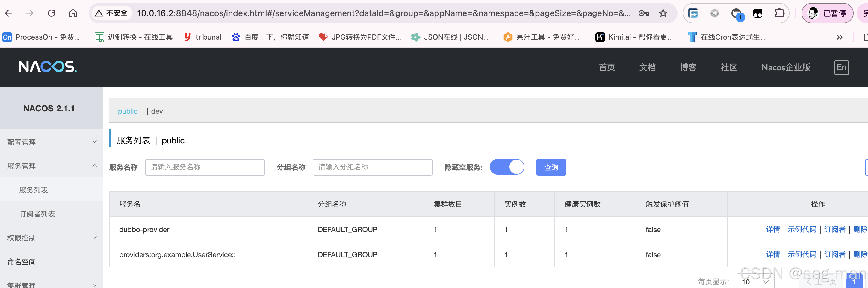Go back using browser back arrow

pos(9,13)
